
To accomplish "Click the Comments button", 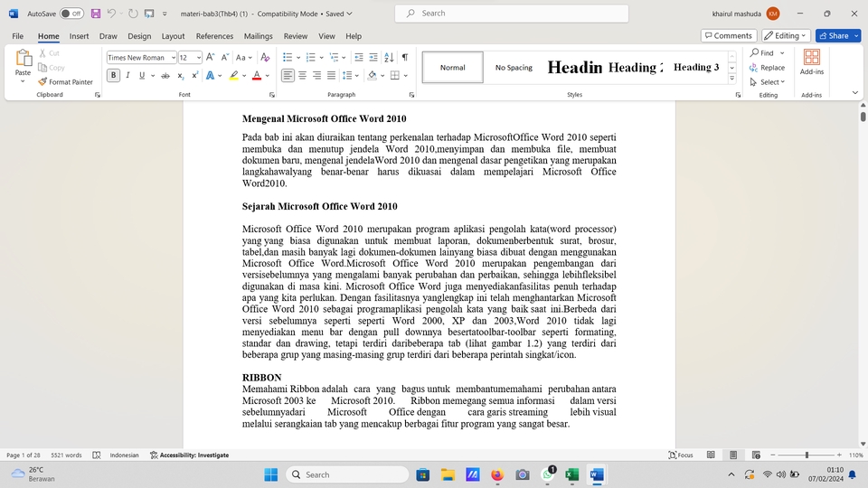I will pos(729,35).
